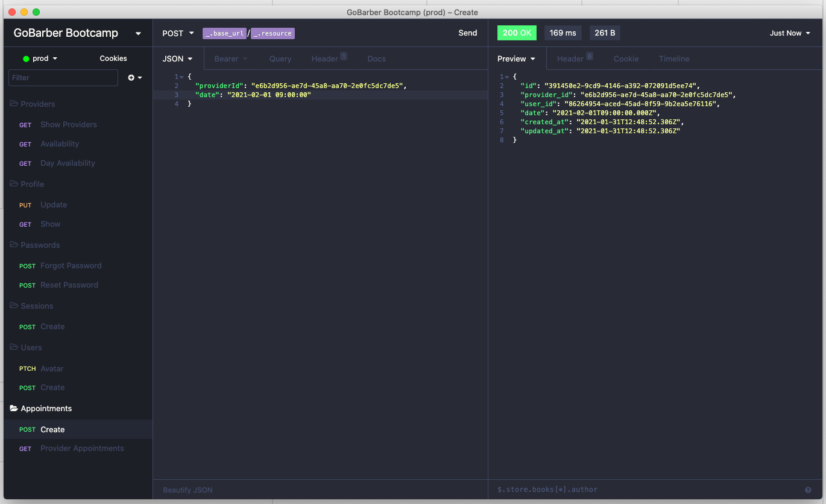Click the 261 B response size tag
This screenshot has height=504, width=826.
coord(605,33)
